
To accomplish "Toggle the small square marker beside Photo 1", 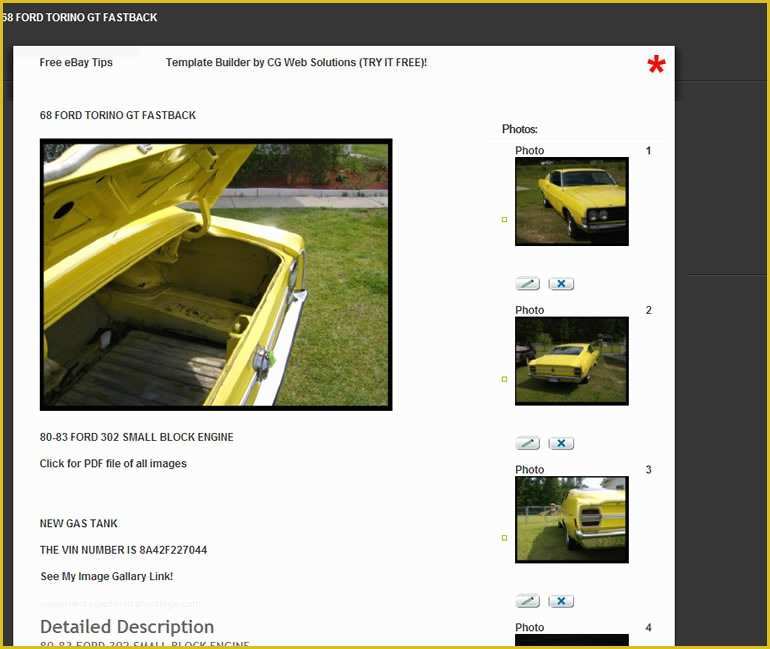I will tap(504, 219).
